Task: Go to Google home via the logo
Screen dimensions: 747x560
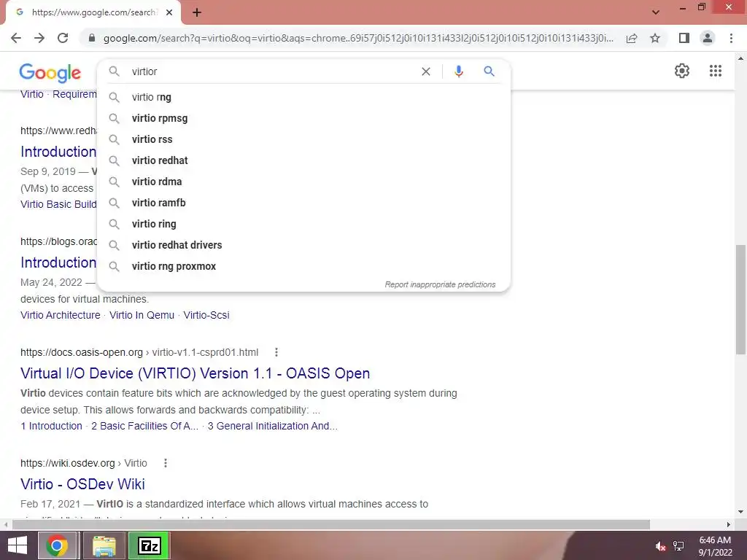Action: tap(50, 72)
